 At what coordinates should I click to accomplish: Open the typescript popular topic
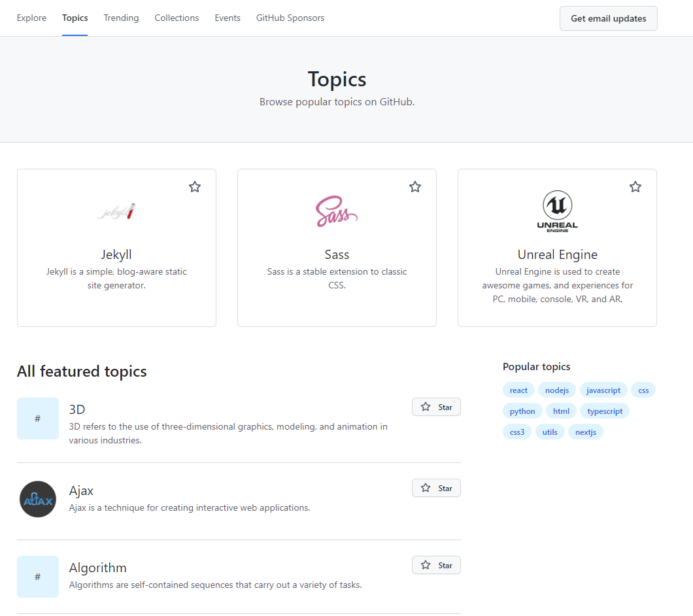pos(604,410)
